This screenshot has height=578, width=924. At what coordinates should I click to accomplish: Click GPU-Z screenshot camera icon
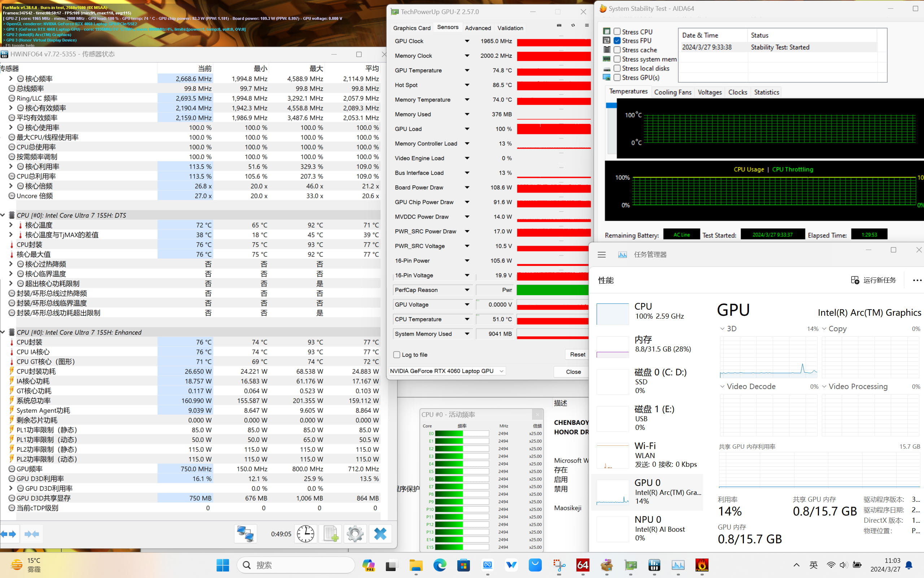tap(559, 25)
